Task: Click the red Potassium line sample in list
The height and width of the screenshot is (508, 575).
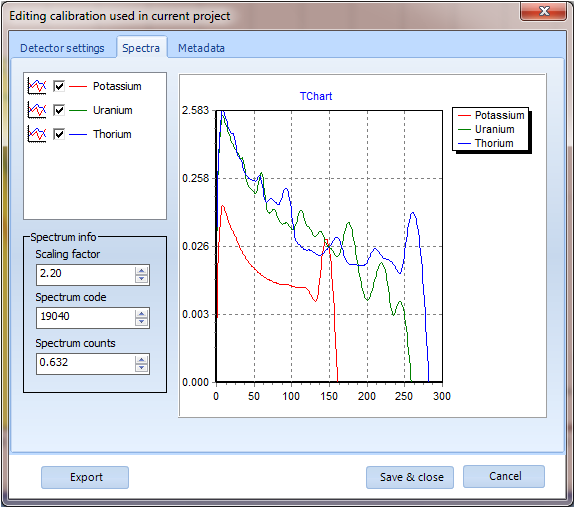Action: coord(78,87)
